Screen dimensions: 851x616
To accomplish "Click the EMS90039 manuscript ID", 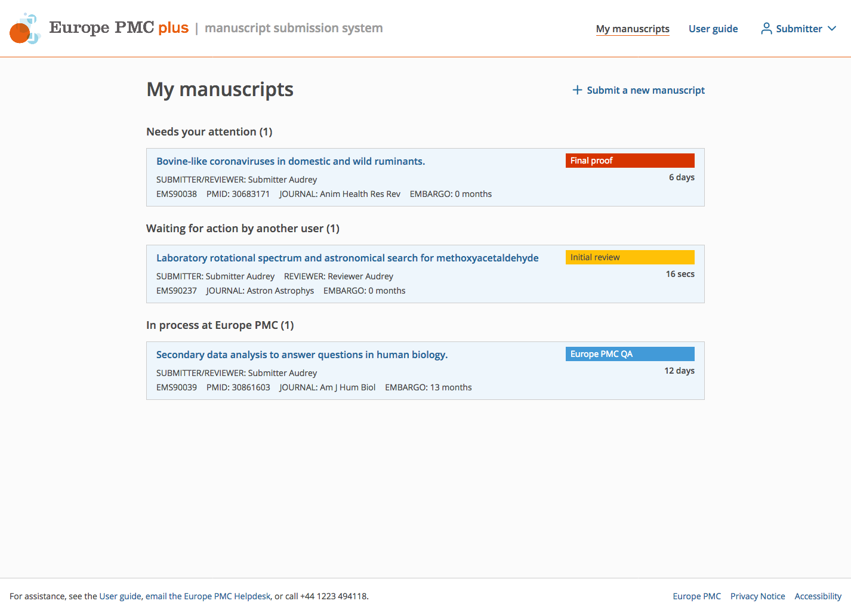I will 177,387.
